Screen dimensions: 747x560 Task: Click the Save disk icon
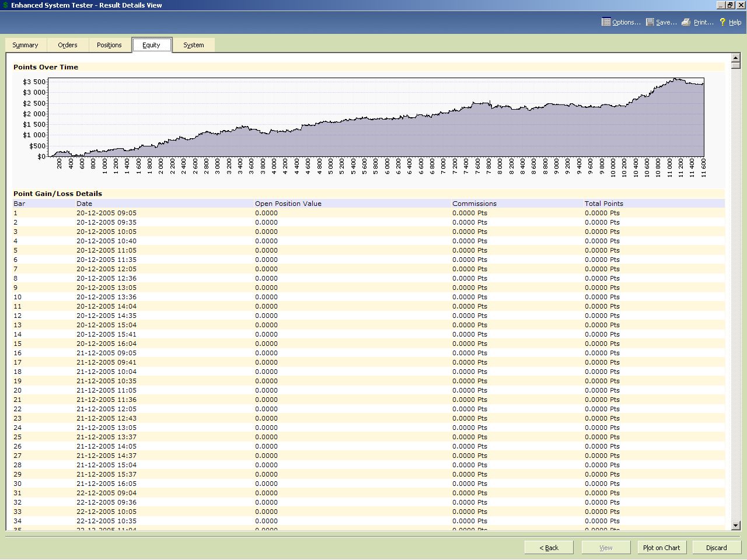tap(650, 22)
